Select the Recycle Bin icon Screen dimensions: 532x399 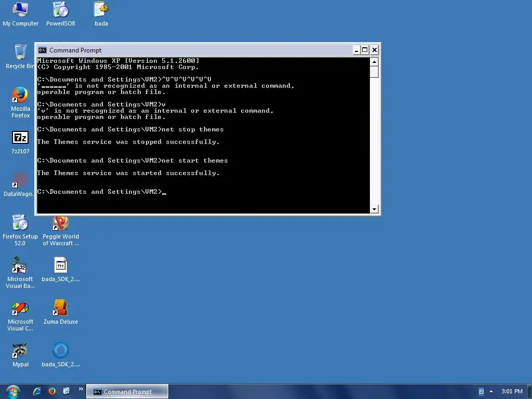[x=20, y=57]
